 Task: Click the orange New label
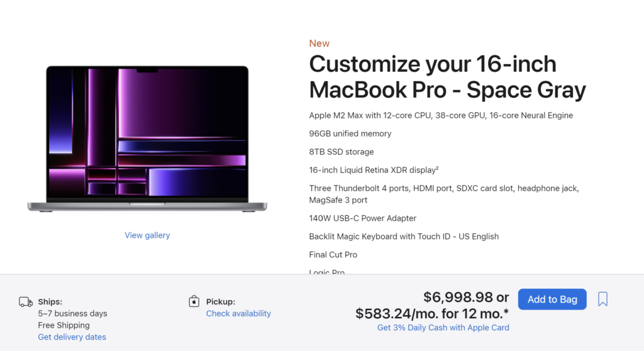[x=319, y=43]
